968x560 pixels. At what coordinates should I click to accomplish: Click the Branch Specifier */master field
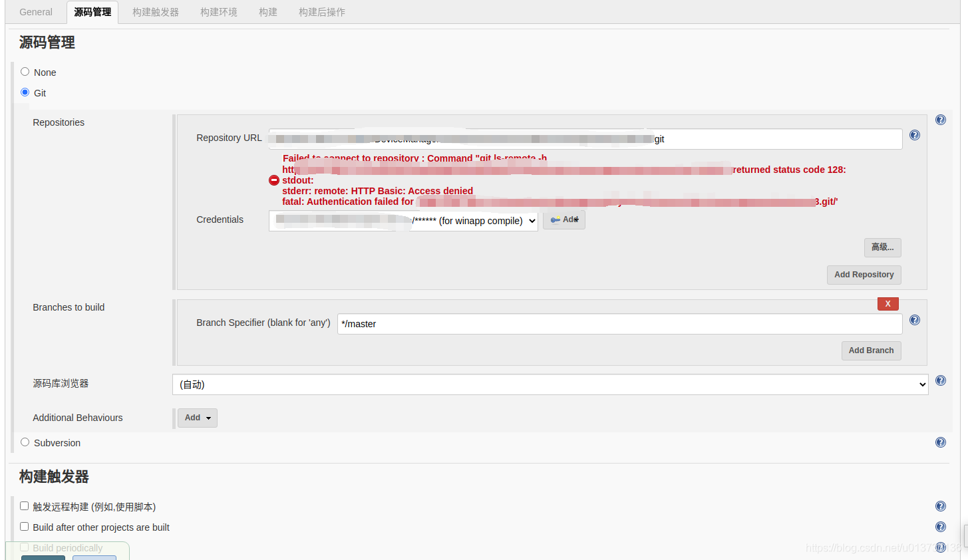click(x=619, y=324)
